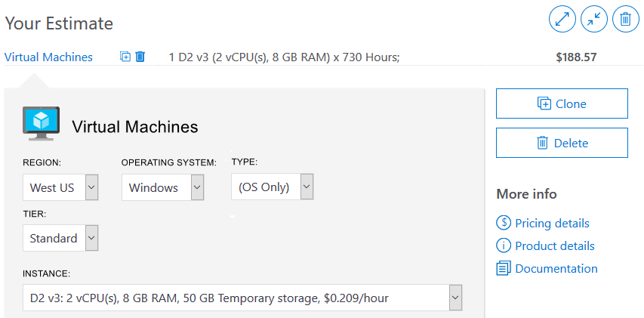Open the Region dropdown showing West US

coord(60,187)
